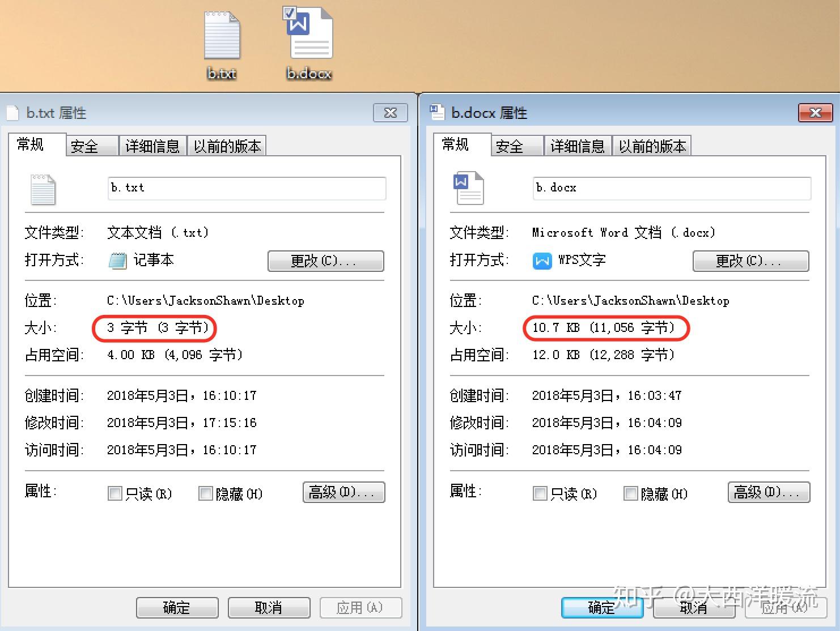The image size is (840, 631).
Task: Toggle 隐藏 checkbox in b.docx properties
Action: pos(630,493)
